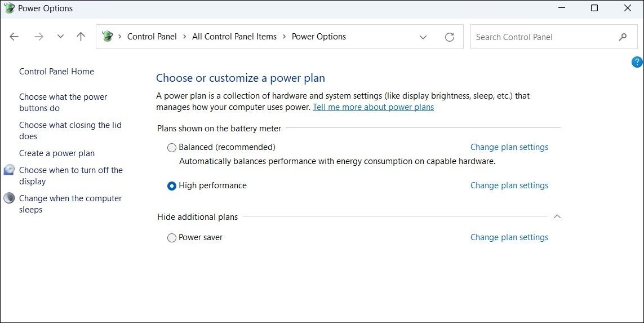Change plan settings for High performance
This screenshot has width=644, height=323.
pos(509,185)
